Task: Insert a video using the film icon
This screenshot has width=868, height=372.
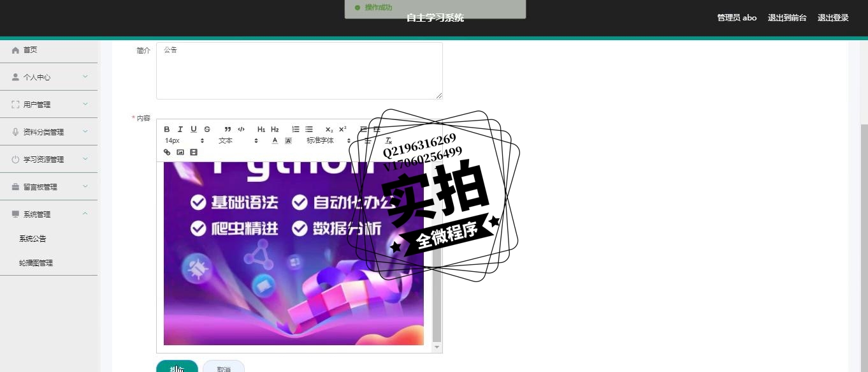Action: (x=194, y=152)
